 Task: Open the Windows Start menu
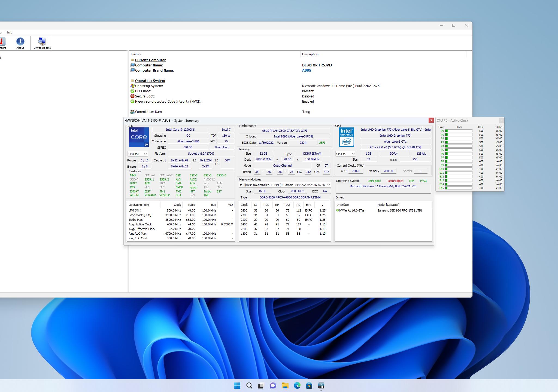[x=237, y=385]
